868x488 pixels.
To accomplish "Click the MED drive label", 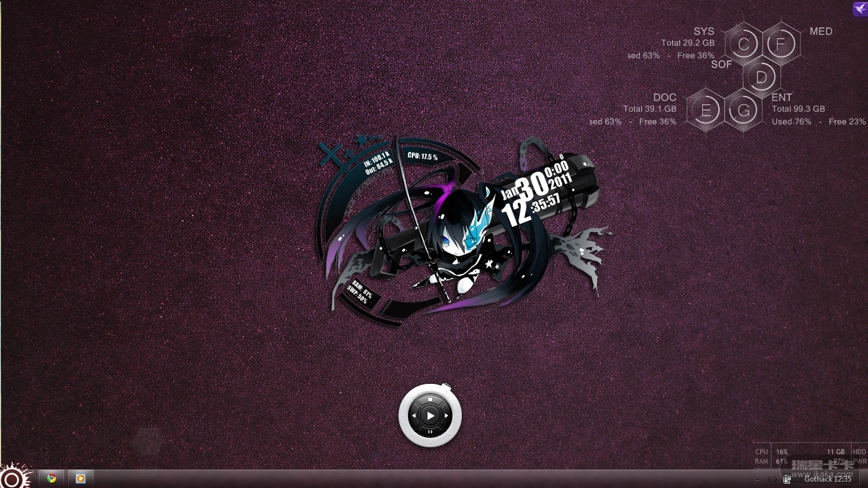I will click(821, 31).
